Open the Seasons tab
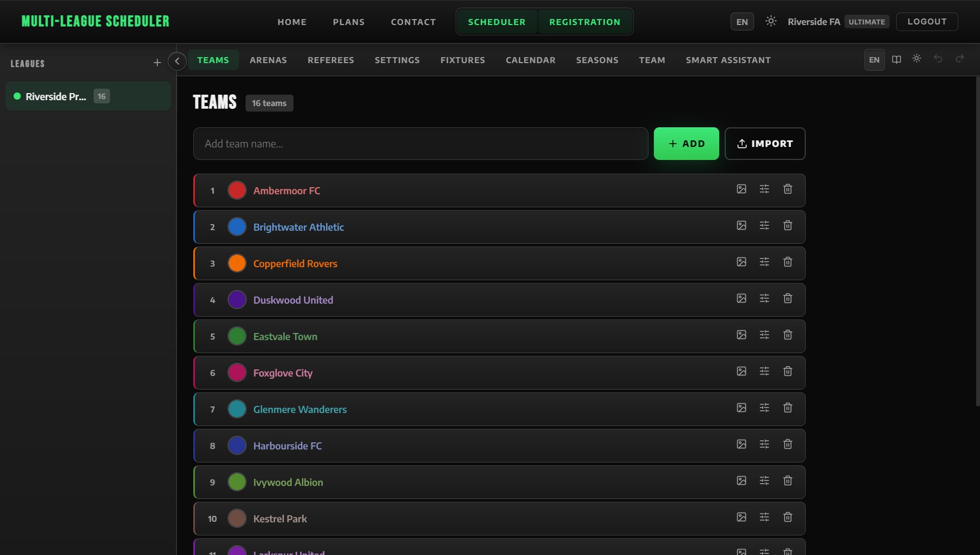980x555 pixels. tap(597, 60)
